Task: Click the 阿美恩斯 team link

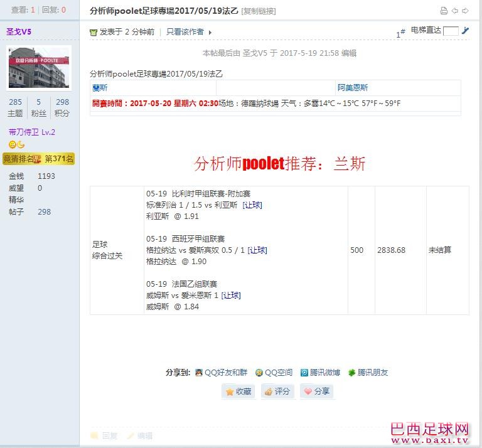Action: pos(353,88)
